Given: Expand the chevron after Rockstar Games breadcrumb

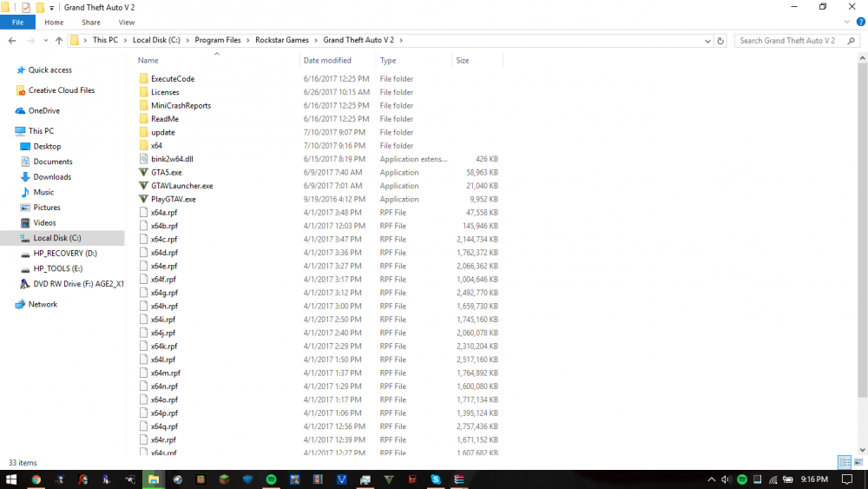Looking at the screenshot, I should click(316, 40).
